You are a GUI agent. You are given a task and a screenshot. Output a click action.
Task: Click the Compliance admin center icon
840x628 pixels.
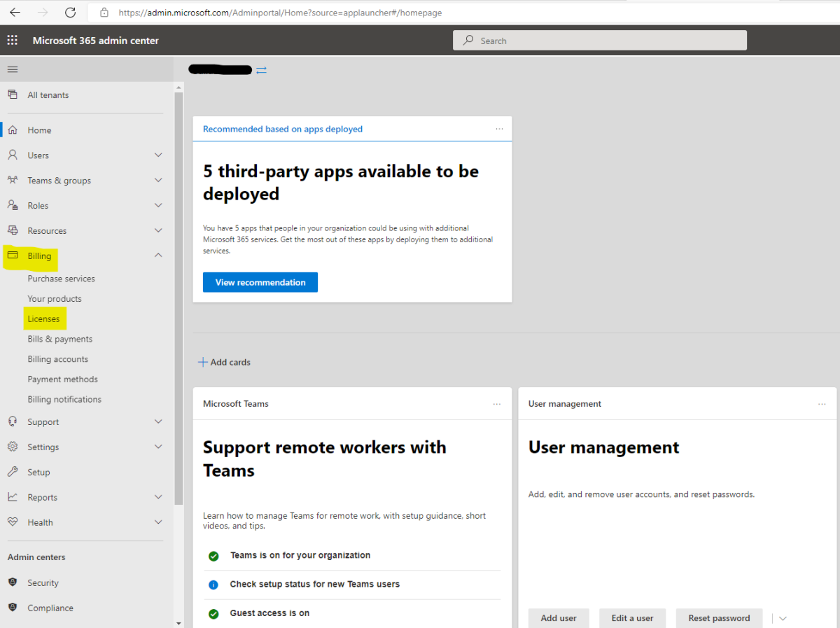(x=13, y=608)
